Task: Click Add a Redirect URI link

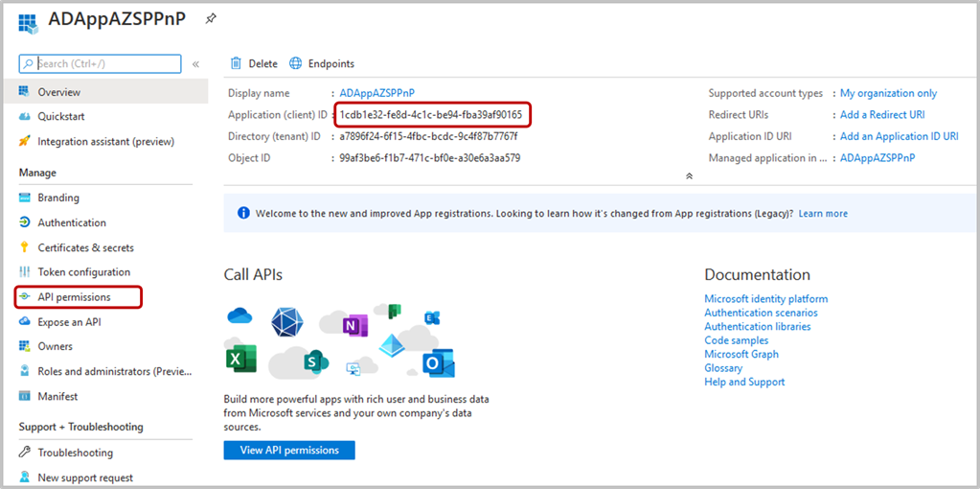Action: [x=882, y=114]
